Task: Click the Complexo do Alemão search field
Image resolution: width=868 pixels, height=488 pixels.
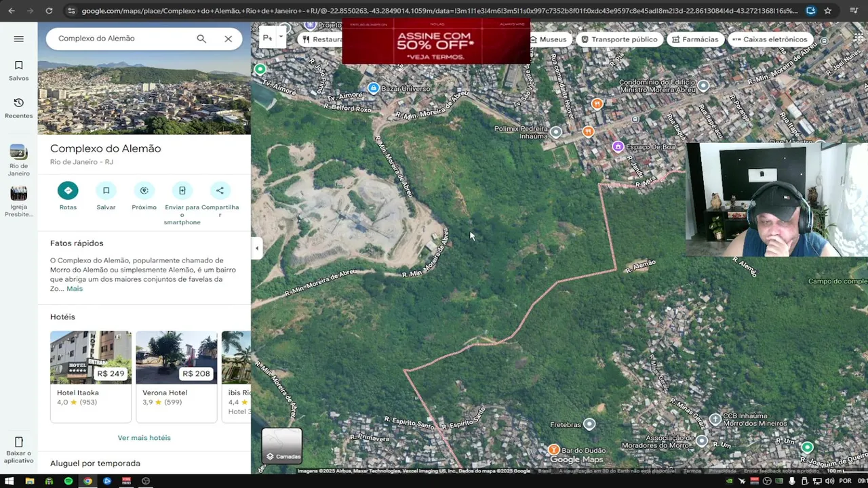Action: point(121,39)
